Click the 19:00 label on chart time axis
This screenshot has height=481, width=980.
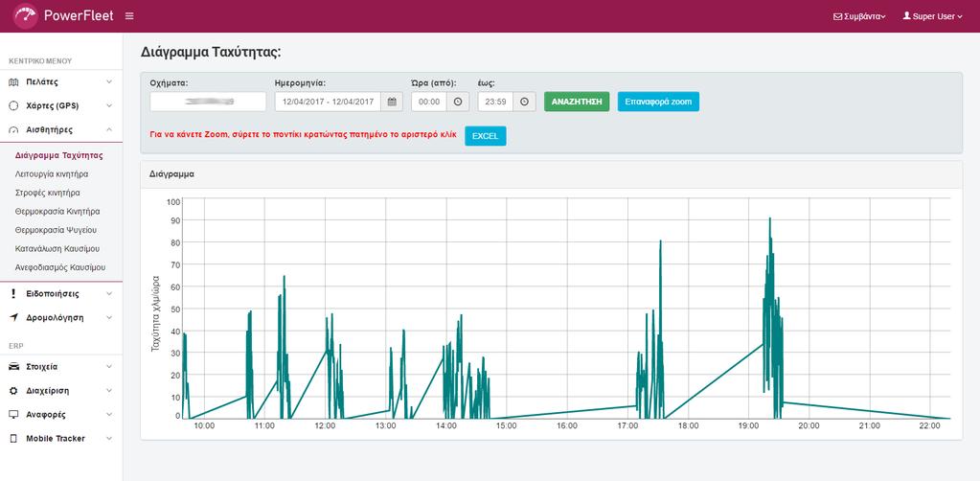749,425
